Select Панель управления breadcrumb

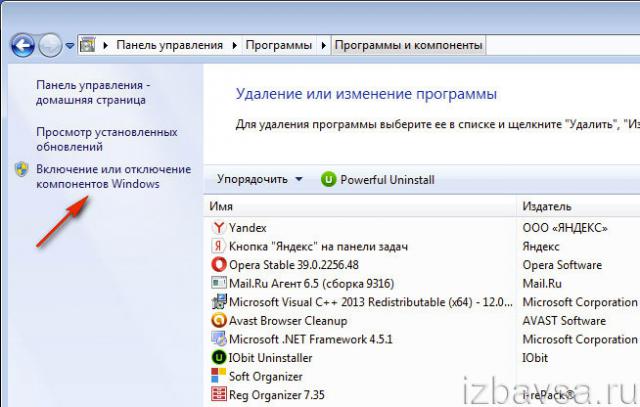169,45
